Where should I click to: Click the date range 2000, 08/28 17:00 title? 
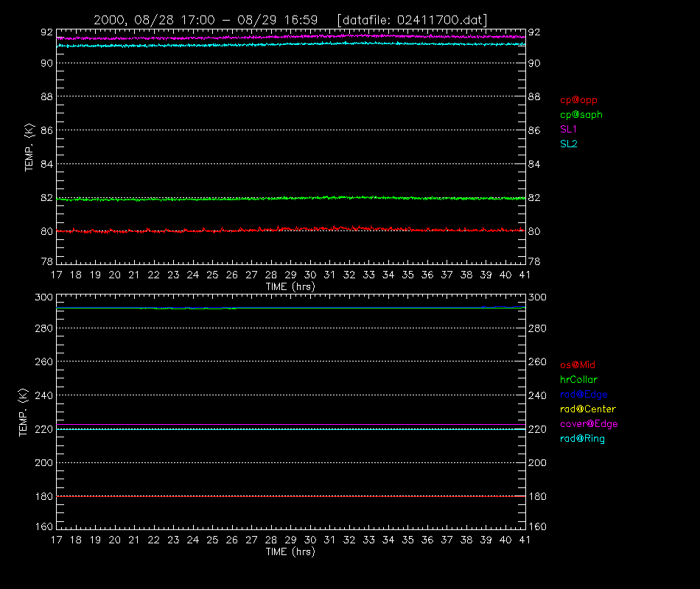[154, 21]
